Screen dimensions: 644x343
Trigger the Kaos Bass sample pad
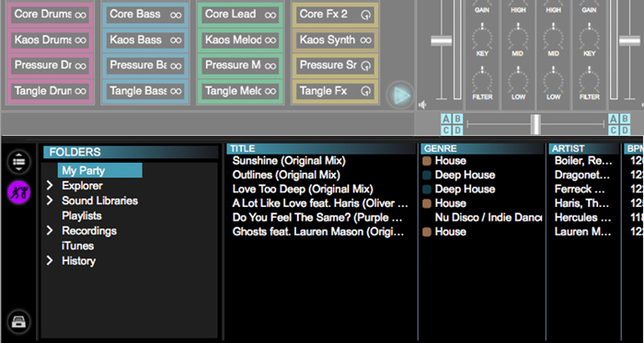[145, 40]
